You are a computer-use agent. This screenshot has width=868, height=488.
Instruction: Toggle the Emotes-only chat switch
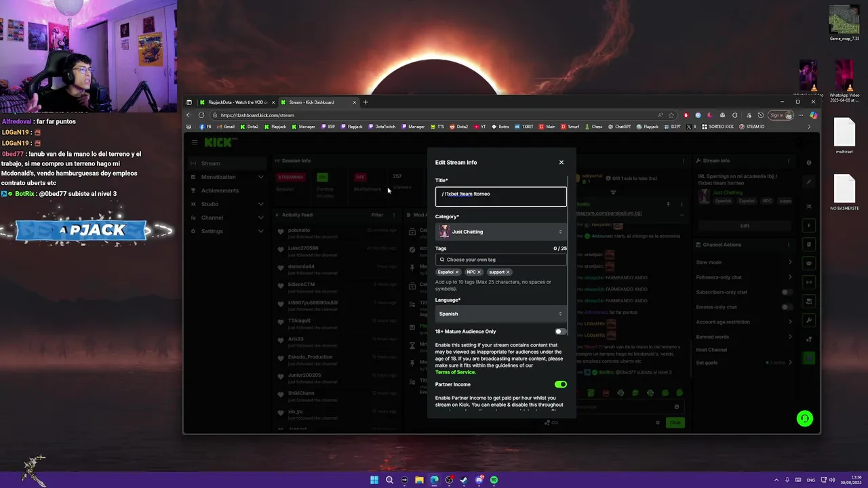787,307
